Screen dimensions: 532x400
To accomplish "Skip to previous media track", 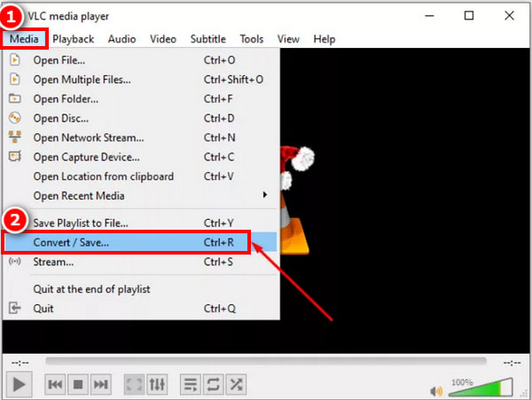I will [x=55, y=384].
